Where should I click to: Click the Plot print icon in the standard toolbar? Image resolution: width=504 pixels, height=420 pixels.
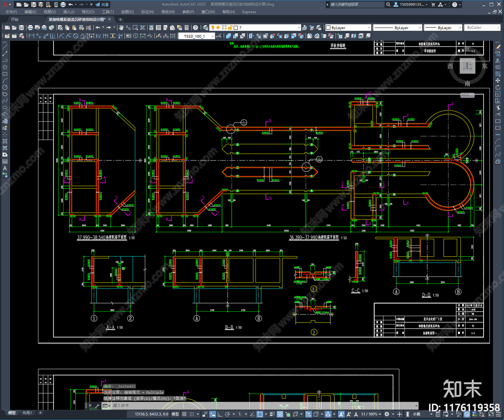30,28
